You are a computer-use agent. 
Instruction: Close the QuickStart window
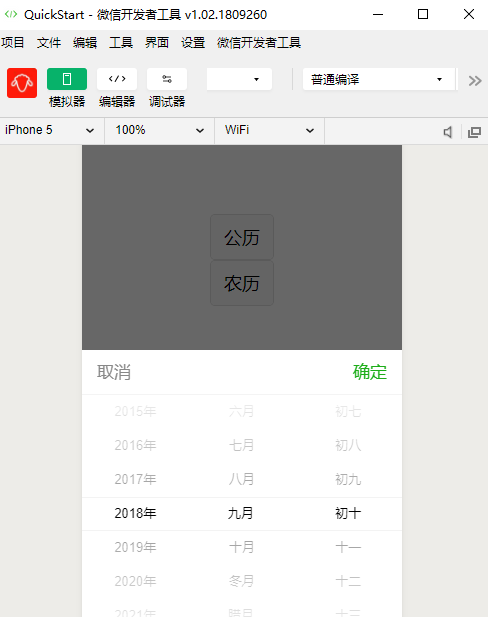(x=468, y=14)
